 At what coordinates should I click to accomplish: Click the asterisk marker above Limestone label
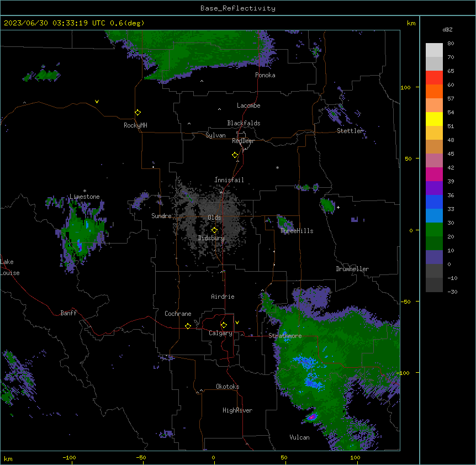pos(84,191)
